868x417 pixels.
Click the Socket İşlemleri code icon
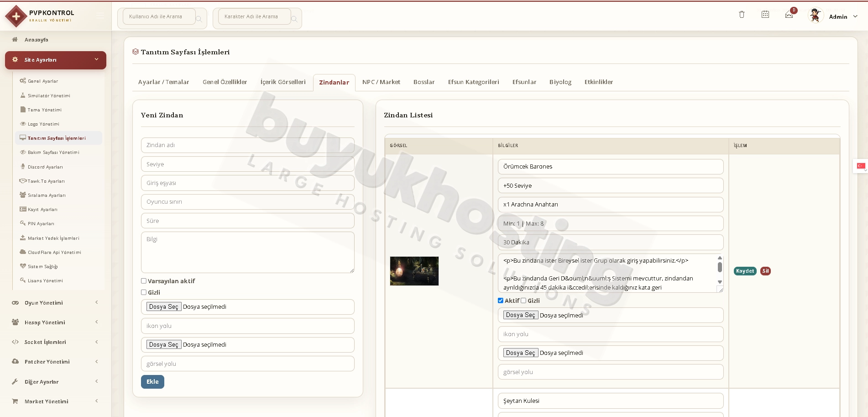pyautogui.click(x=16, y=342)
